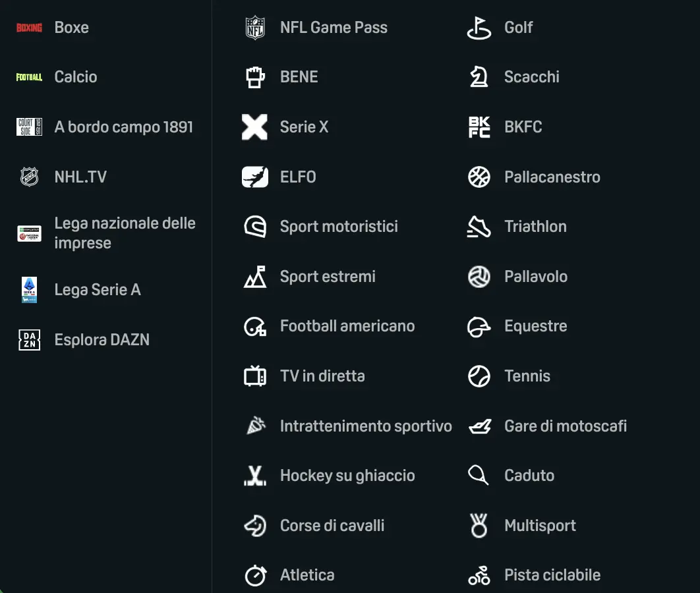
Task: Click the basketball icon beside Pallacanestro
Action: (x=479, y=177)
